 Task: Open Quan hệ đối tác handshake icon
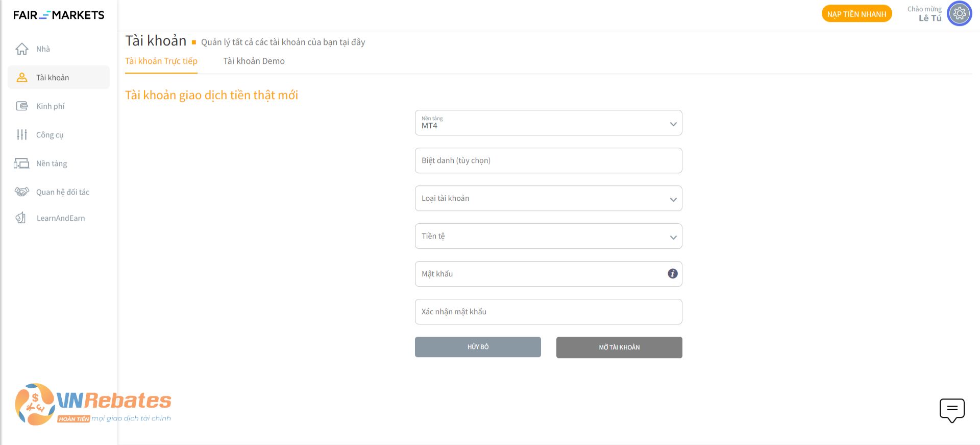[x=22, y=192]
